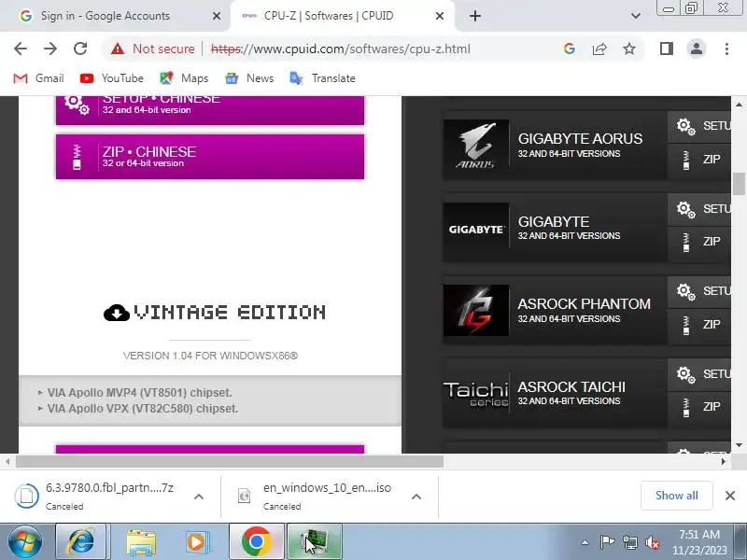Go forward to the next page

click(x=50, y=49)
